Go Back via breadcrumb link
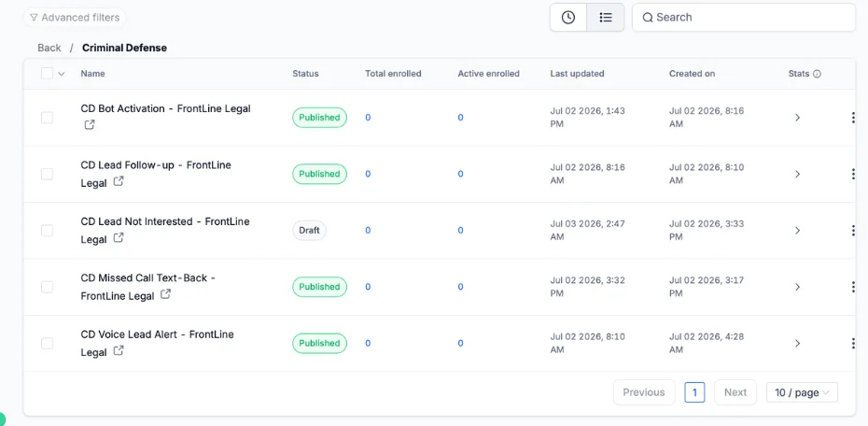The width and height of the screenshot is (868, 426). [49, 48]
